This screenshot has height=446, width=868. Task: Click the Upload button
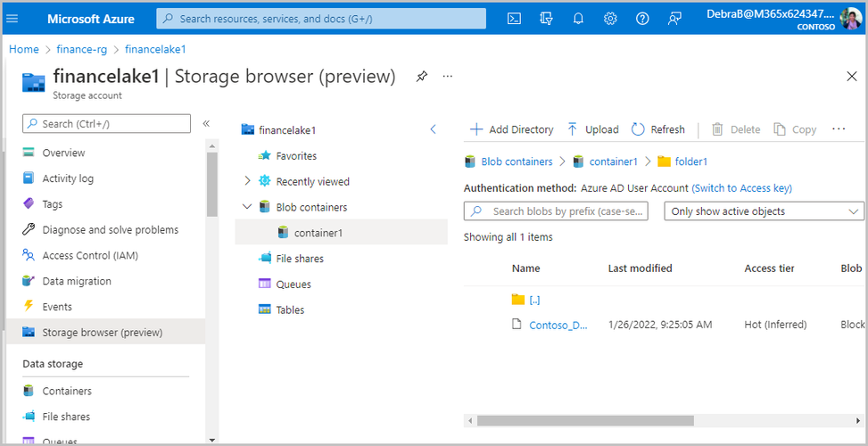tap(593, 129)
